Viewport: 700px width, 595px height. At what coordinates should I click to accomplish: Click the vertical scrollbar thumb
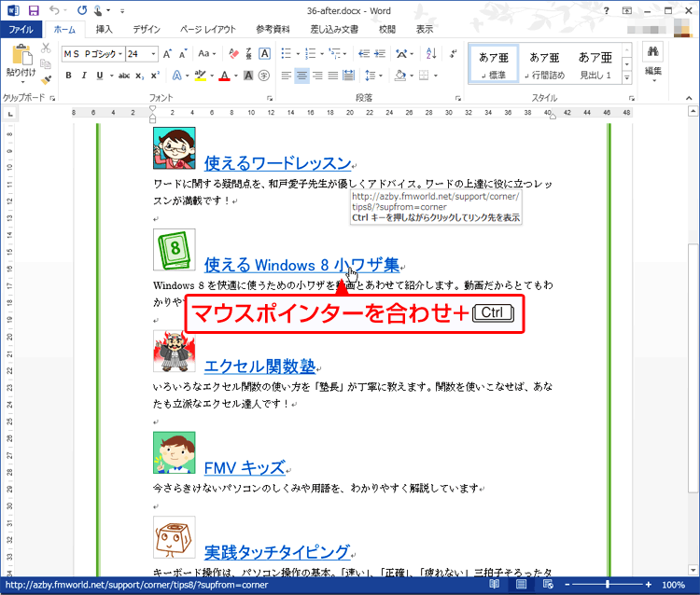point(693,368)
